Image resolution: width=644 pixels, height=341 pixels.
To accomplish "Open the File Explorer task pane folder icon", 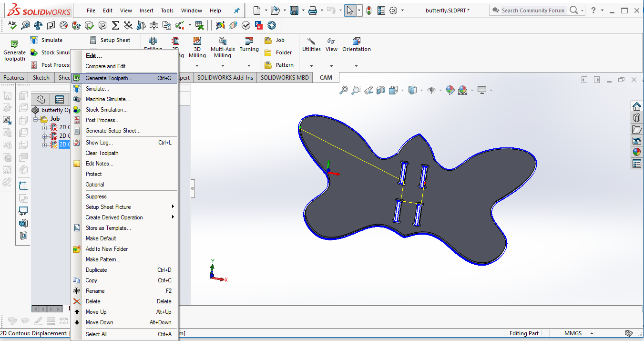I will (x=637, y=129).
